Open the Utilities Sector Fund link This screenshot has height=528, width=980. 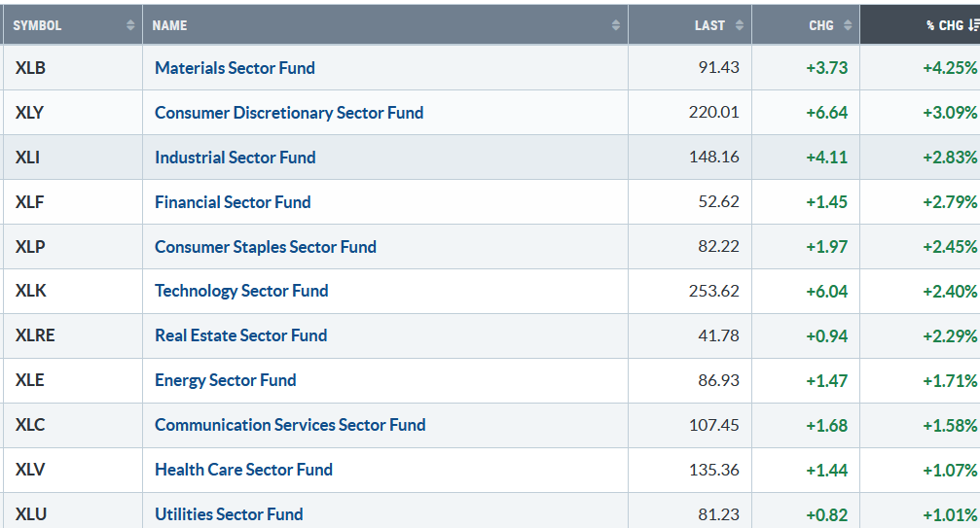229,513
